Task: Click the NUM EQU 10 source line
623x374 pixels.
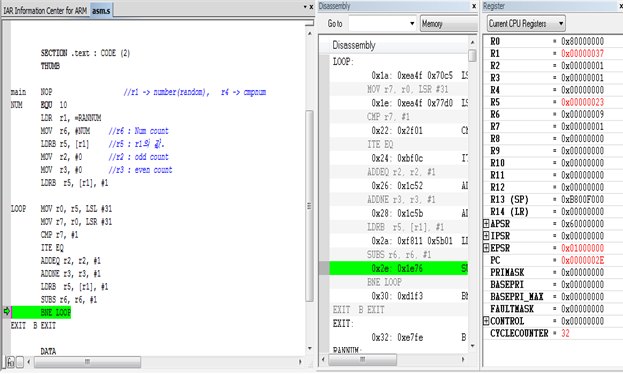Action: (x=39, y=105)
